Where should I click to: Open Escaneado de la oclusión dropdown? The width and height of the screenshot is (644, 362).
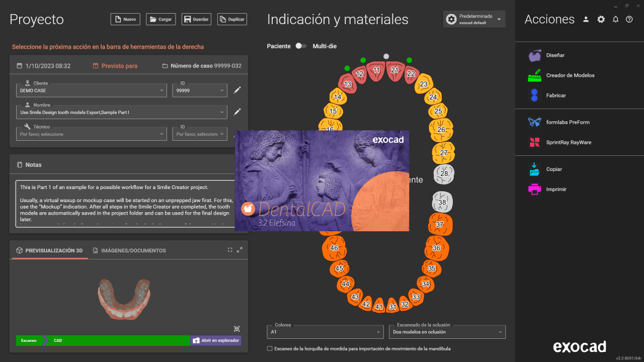(x=447, y=332)
